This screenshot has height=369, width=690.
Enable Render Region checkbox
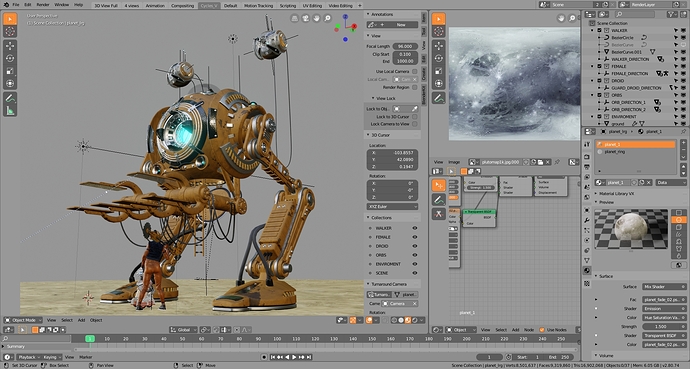[x=415, y=88]
